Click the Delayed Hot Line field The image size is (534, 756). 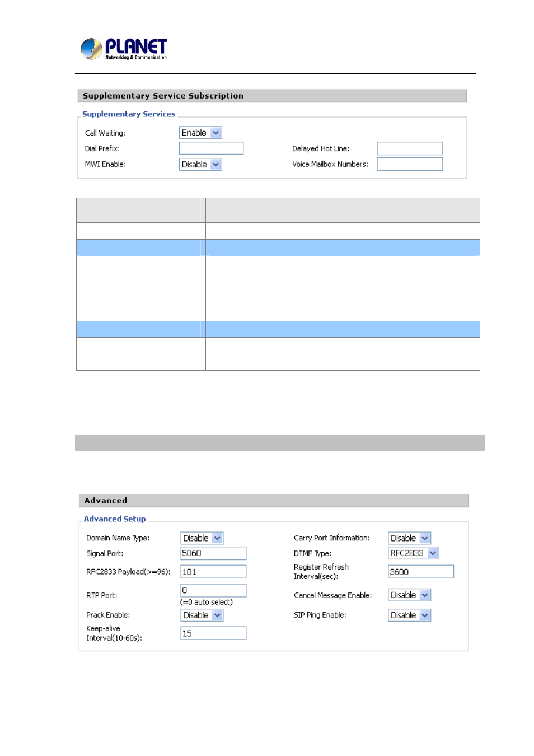pos(409,148)
